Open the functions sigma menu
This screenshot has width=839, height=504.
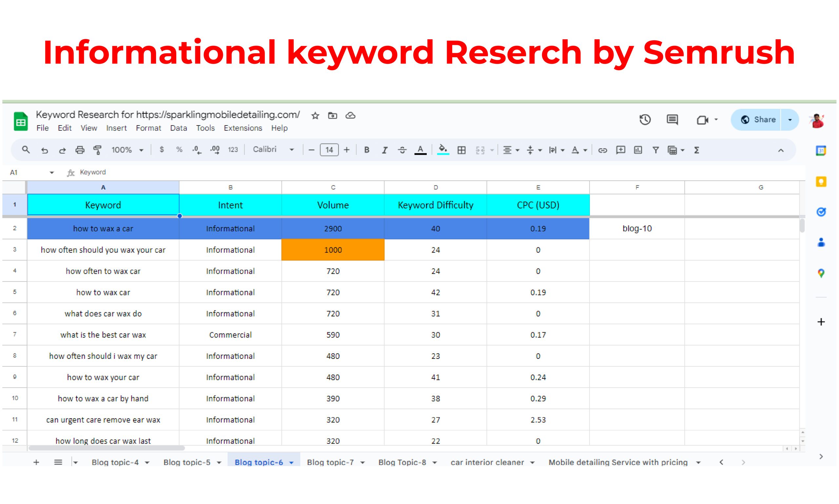[x=697, y=150]
